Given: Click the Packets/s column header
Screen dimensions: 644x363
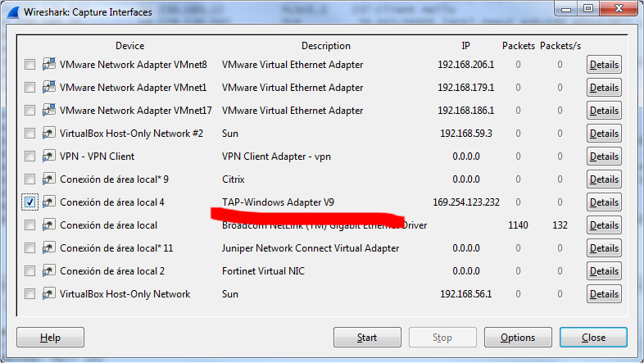Looking at the screenshot, I should pos(560,46).
